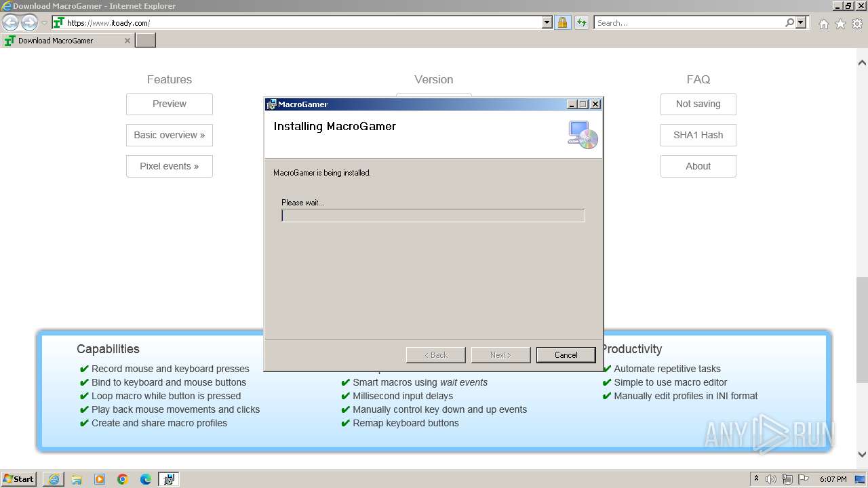Image resolution: width=868 pixels, height=488 pixels.
Task: Open Favorites star icon
Action: 840,24
